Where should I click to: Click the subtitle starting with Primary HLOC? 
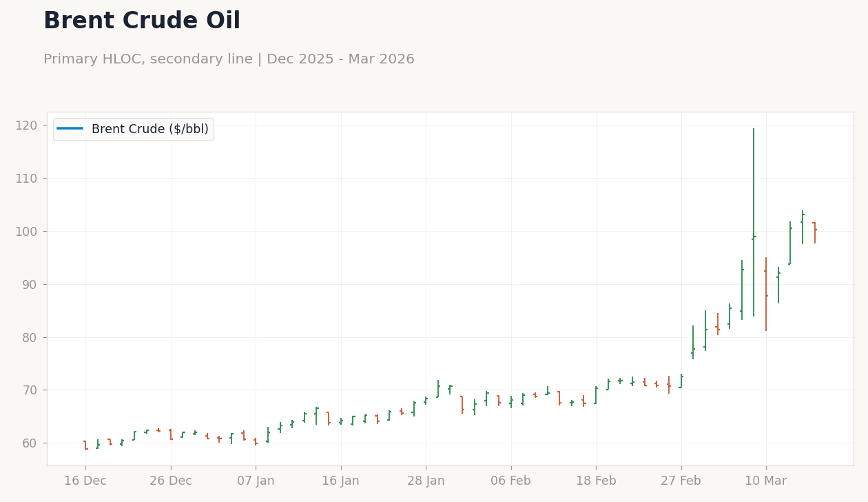(229, 59)
